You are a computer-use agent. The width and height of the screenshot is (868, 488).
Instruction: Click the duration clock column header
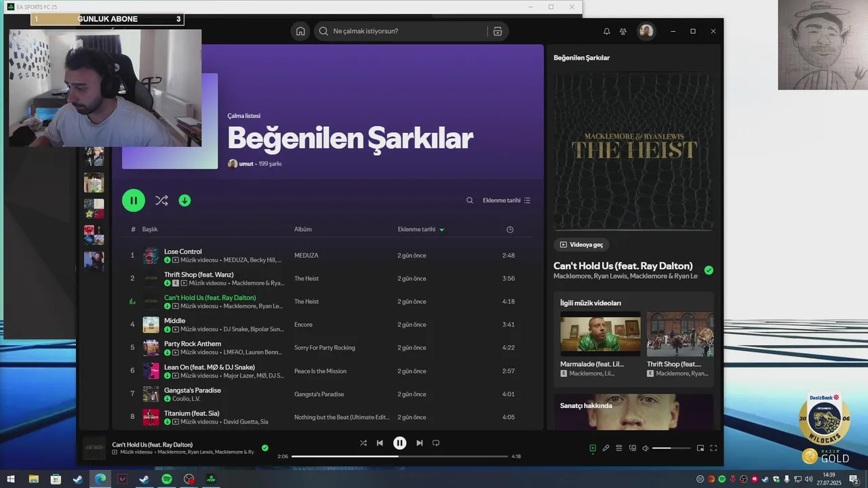510,229
